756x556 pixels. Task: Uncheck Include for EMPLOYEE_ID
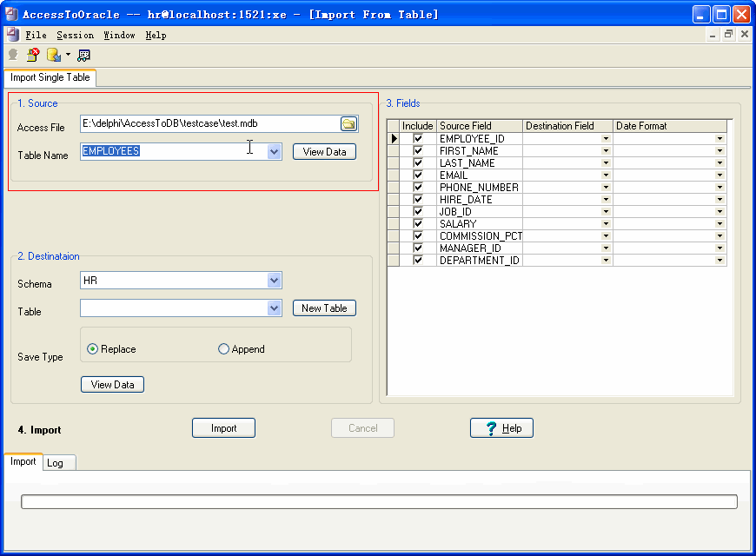[418, 139]
